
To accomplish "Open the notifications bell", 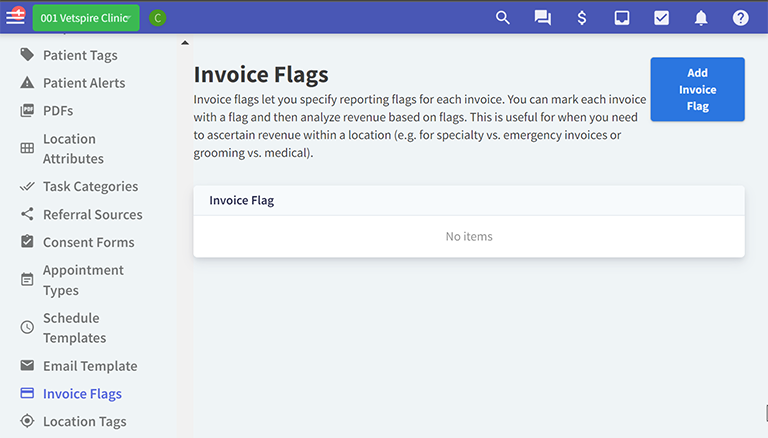I will [701, 17].
